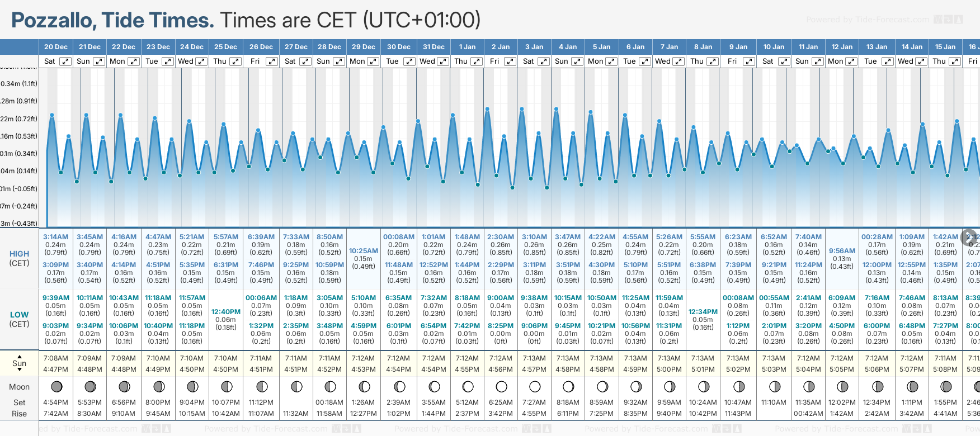
Task: Click the Sun row label with arrows
Action: 19,363
